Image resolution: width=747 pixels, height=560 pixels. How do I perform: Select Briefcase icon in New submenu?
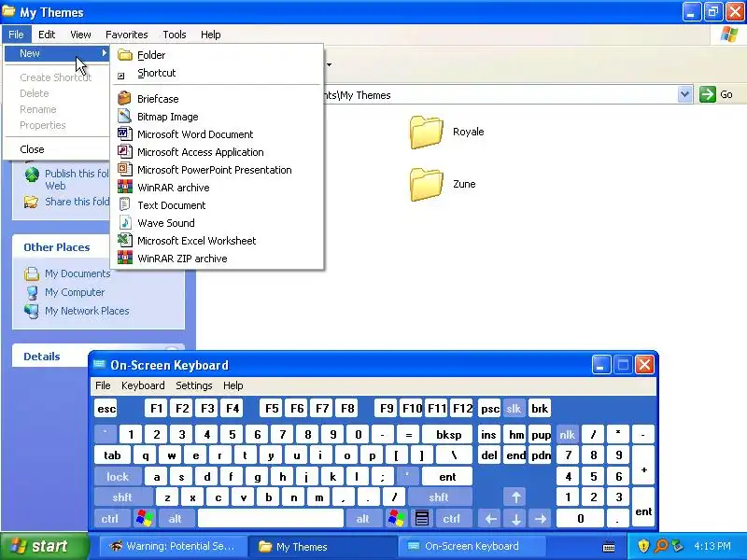pos(124,99)
